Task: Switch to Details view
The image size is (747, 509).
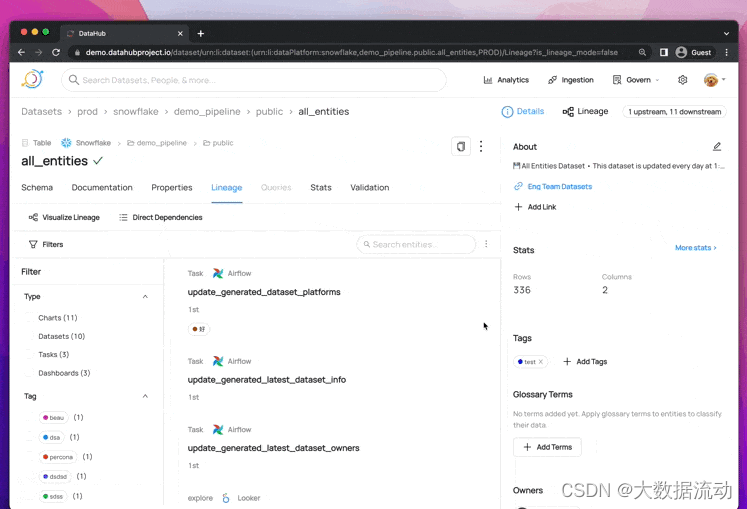Action: [523, 112]
